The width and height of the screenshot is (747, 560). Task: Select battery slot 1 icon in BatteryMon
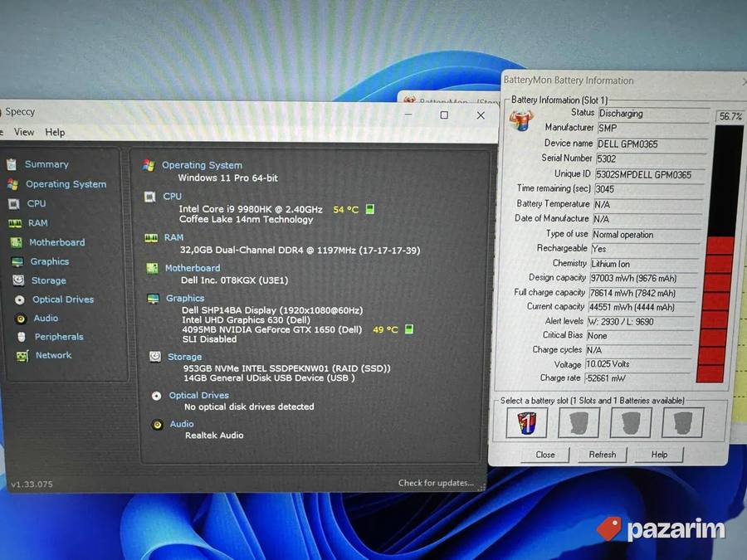(527, 423)
